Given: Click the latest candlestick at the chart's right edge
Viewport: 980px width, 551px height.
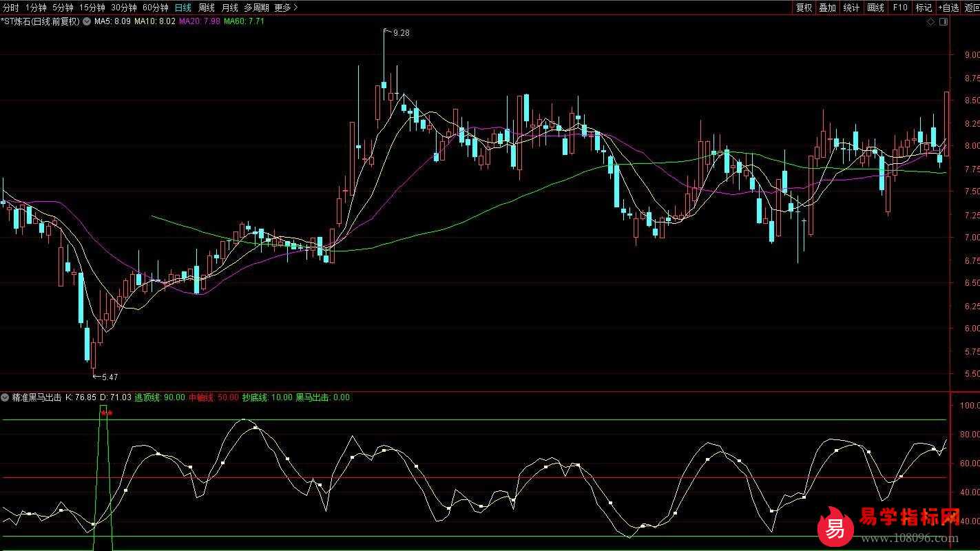Looking at the screenshot, I should (x=947, y=124).
